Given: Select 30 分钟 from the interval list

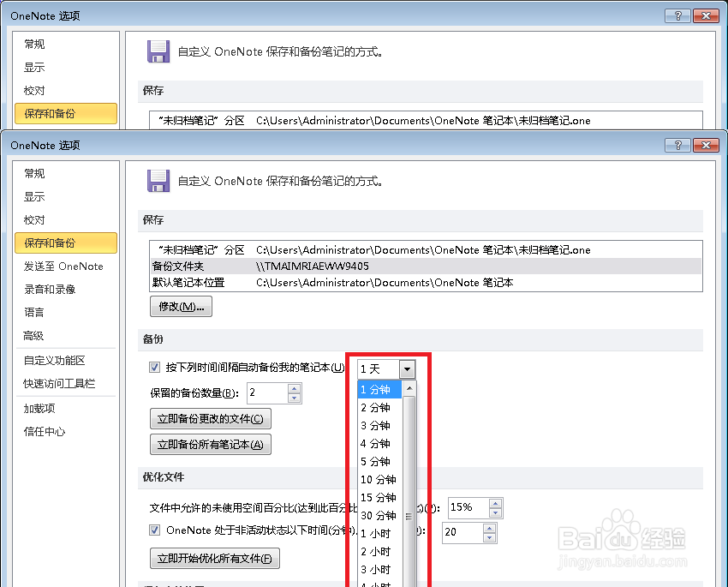Looking at the screenshot, I should click(x=379, y=516).
